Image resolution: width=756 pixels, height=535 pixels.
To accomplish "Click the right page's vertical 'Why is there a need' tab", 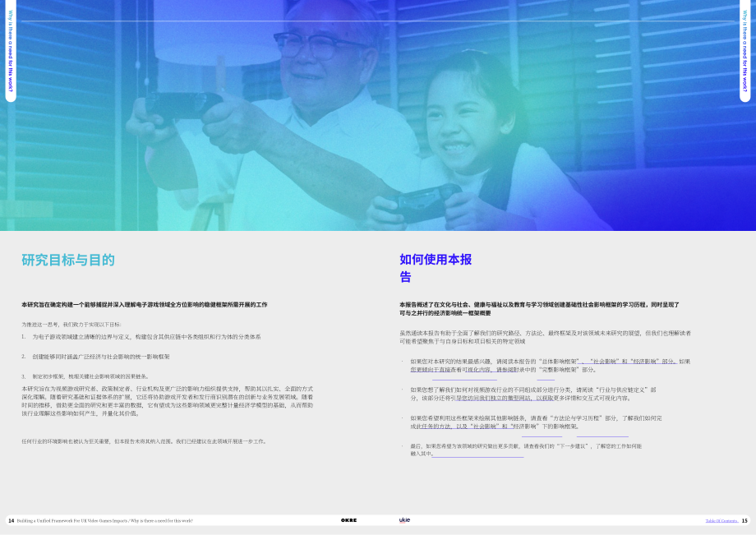I will (745, 51).
